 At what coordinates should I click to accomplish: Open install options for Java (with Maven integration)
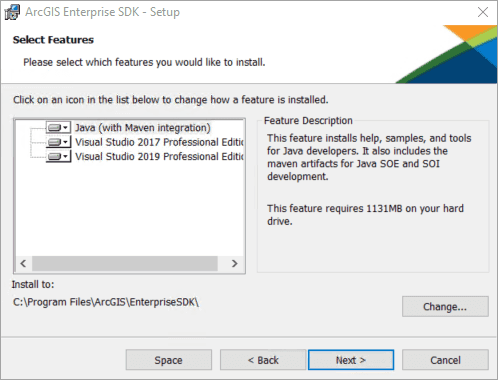(58, 127)
